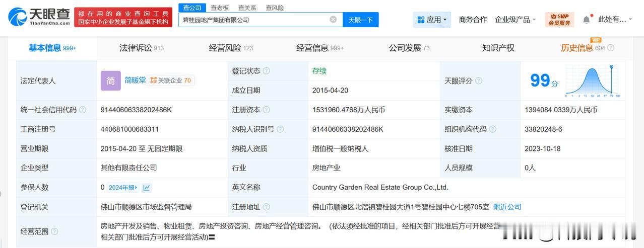Clear the search box with the X icon
The height and width of the screenshot is (248, 644).
[333, 20]
